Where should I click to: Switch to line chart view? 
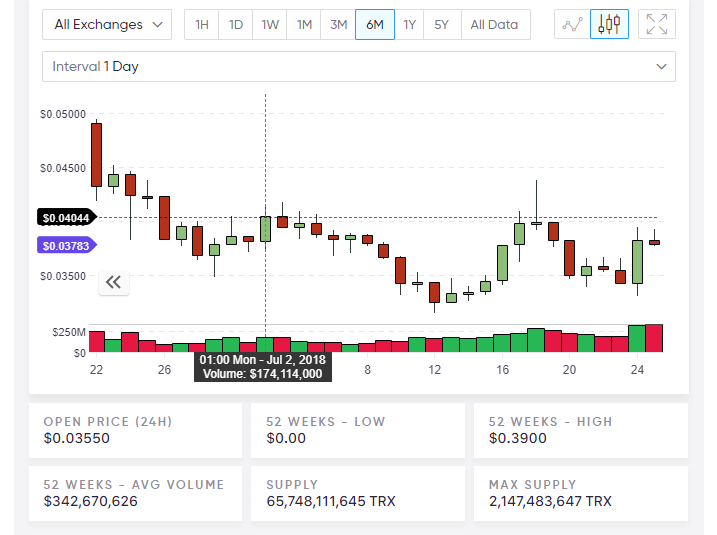572,25
